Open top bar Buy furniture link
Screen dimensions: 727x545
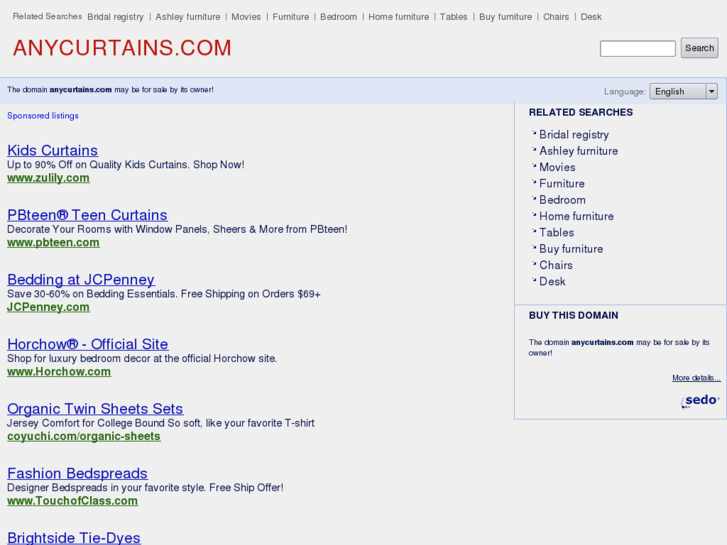505,17
